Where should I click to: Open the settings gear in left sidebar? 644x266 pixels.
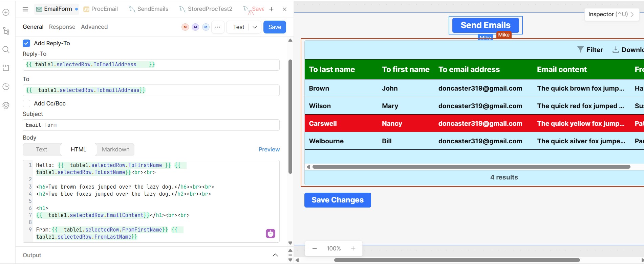tap(6, 105)
